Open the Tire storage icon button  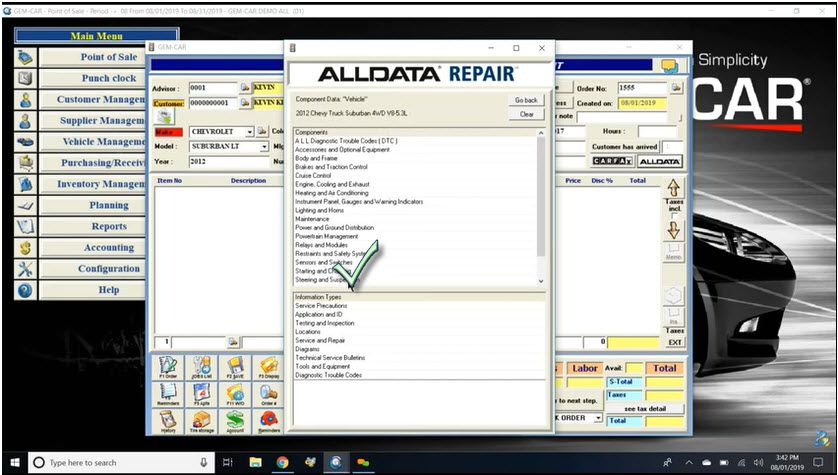tap(201, 421)
